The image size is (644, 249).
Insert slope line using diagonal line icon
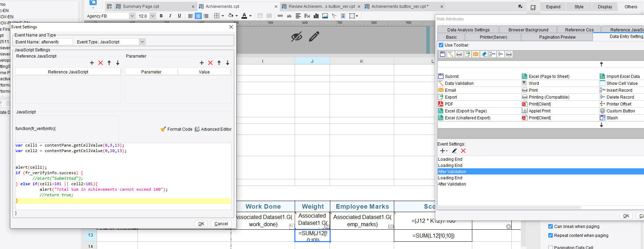coord(334,16)
